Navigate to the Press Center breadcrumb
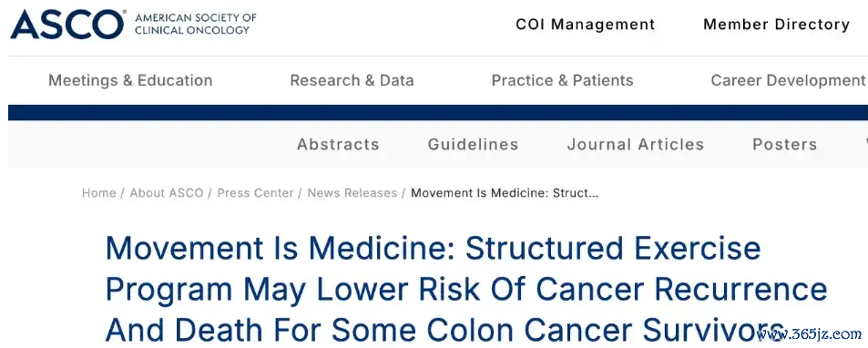The height and width of the screenshot is (348, 868). [255, 193]
